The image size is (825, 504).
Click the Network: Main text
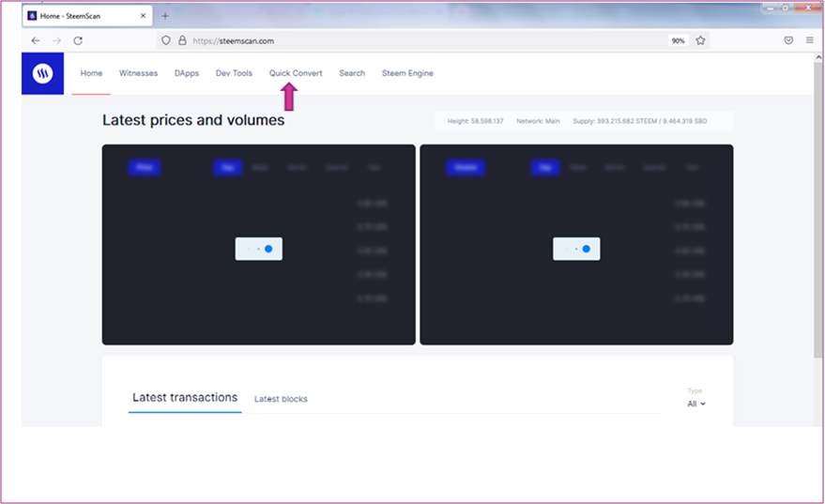(x=538, y=121)
